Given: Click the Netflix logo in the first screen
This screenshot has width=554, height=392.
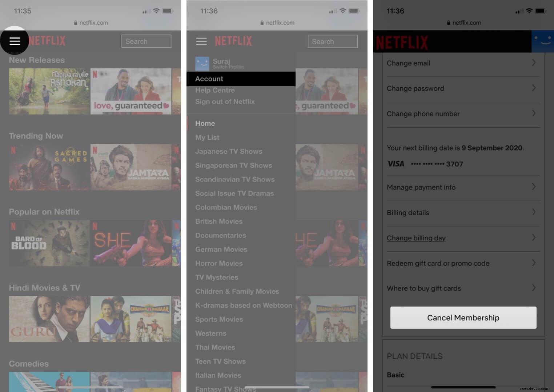Looking at the screenshot, I should point(47,41).
